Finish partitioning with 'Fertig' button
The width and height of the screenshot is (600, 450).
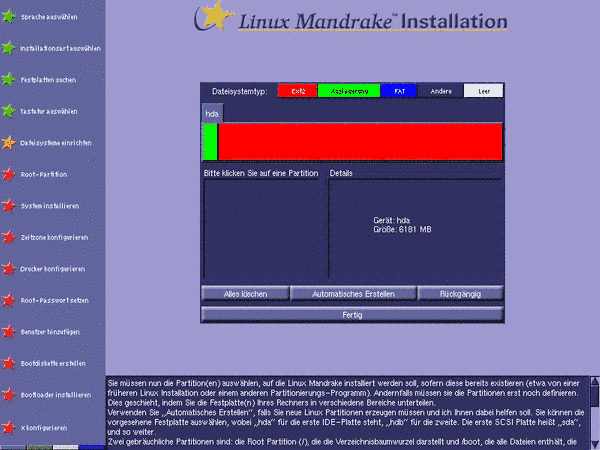tap(352, 314)
